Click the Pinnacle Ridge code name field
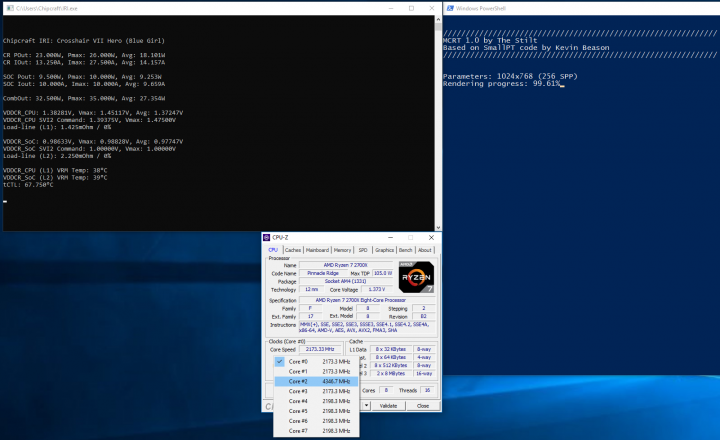The height and width of the screenshot is (440, 720). coord(323,273)
